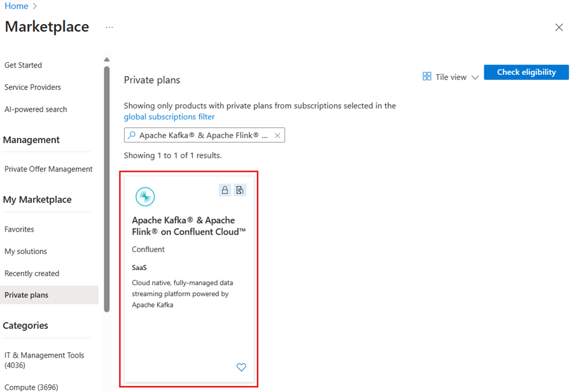This screenshot has height=392, width=573.
Task: Open the Marketplace ellipsis more options
Action: click(109, 27)
